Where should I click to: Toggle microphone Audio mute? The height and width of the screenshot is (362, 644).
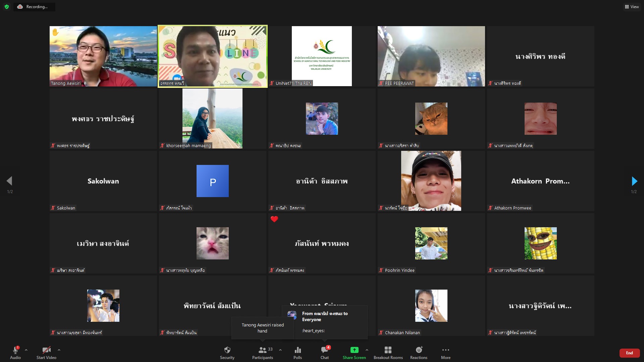15,353
